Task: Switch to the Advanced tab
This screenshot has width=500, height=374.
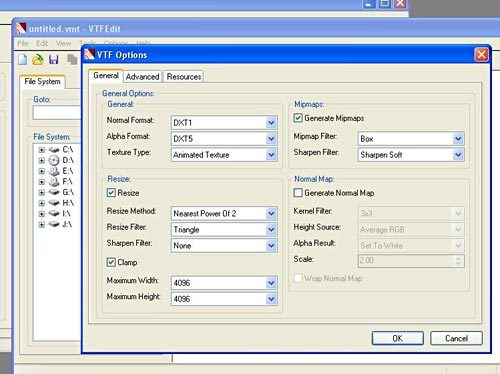Action: point(142,77)
